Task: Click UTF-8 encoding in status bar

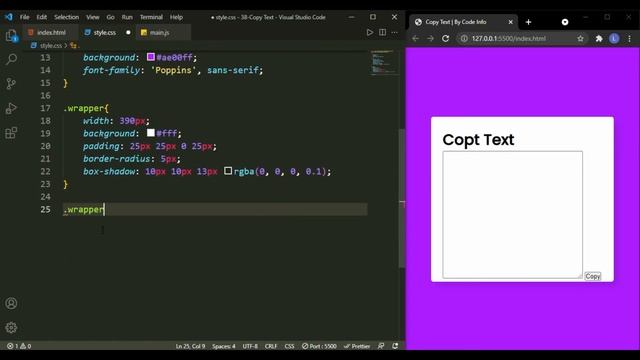Action: click(x=250, y=346)
